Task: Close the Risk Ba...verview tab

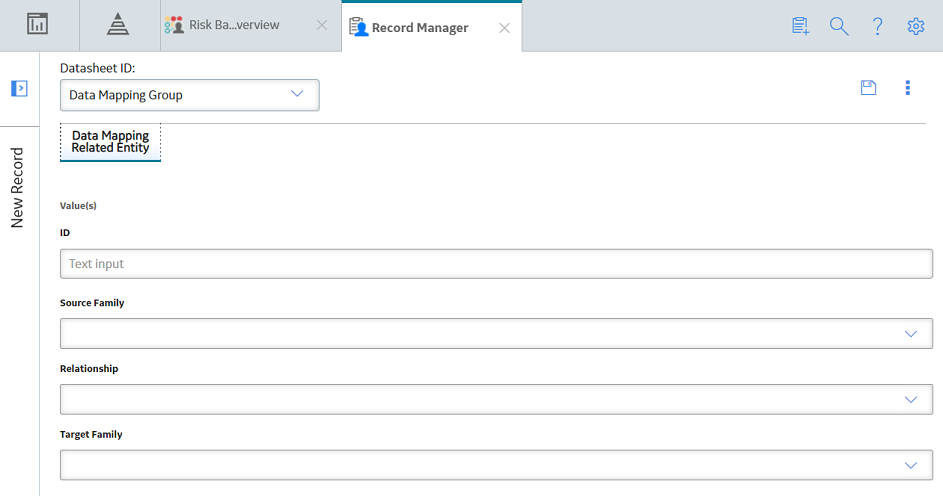Action: coord(322,25)
